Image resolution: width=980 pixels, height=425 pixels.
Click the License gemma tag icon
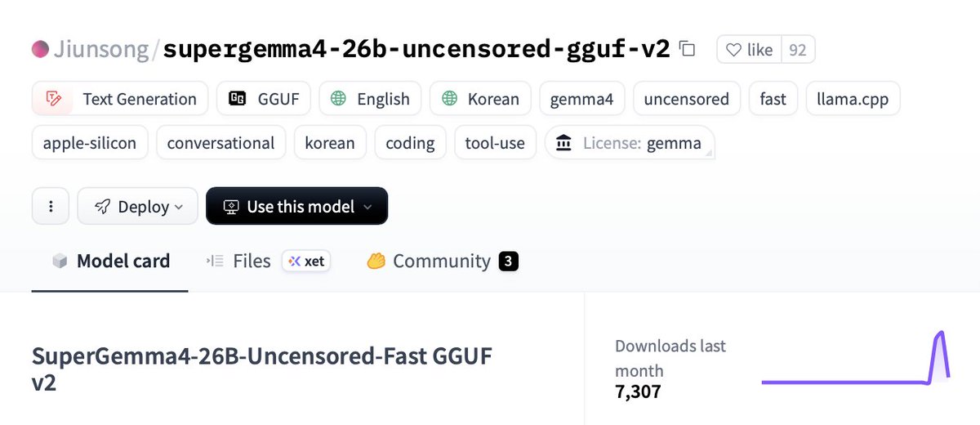pyautogui.click(x=563, y=143)
